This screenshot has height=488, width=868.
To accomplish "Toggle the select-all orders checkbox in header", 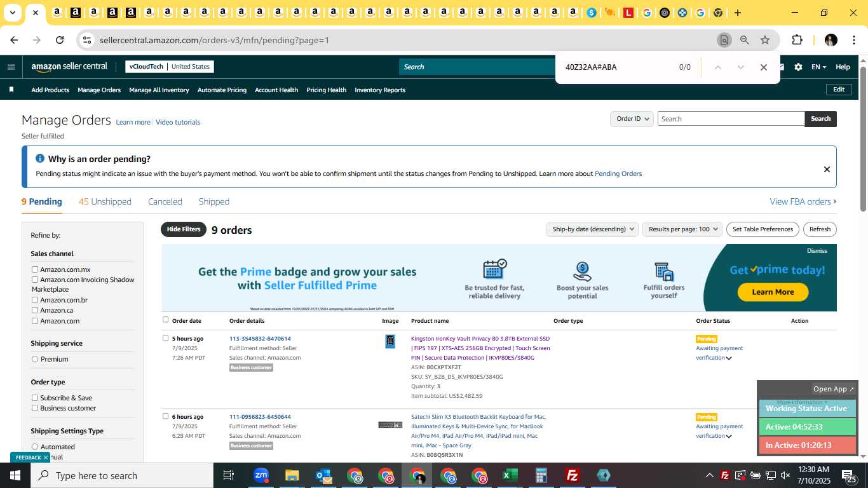I will click(x=166, y=320).
